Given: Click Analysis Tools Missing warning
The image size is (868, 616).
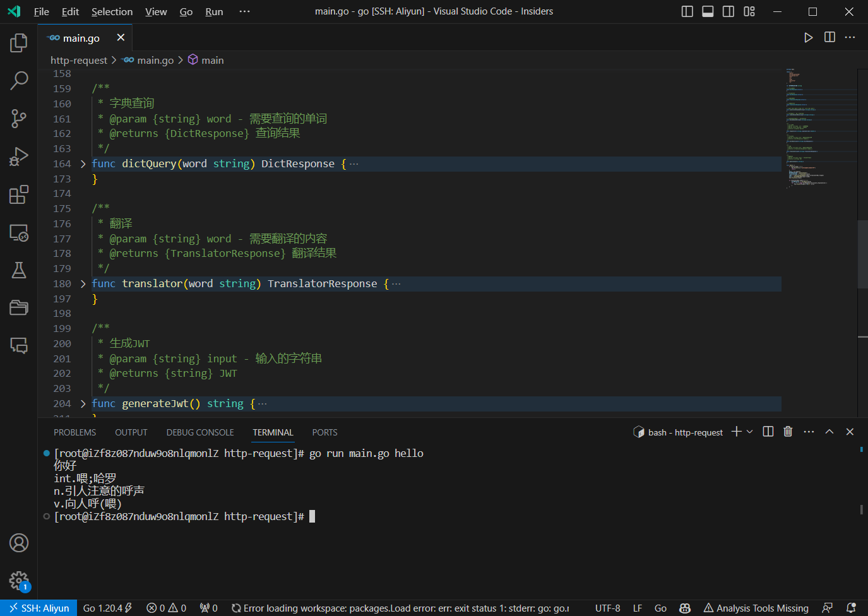Looking at the screenshot, I should click(756, 608).
